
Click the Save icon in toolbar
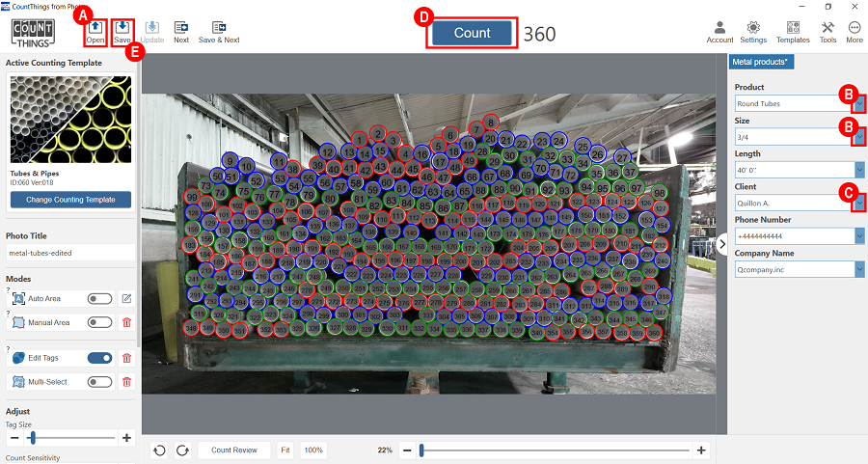tap(122, 28)
